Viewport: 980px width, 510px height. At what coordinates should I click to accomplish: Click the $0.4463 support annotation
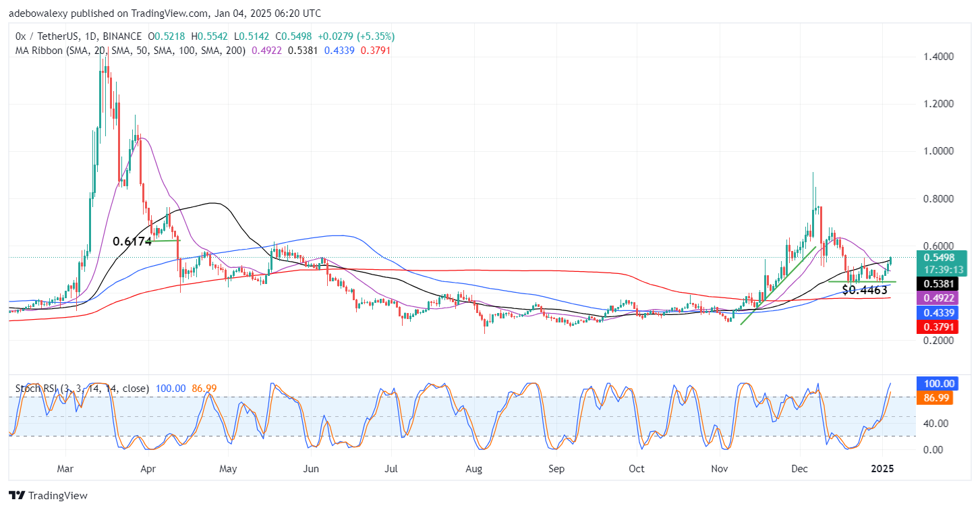click(865, 290)
